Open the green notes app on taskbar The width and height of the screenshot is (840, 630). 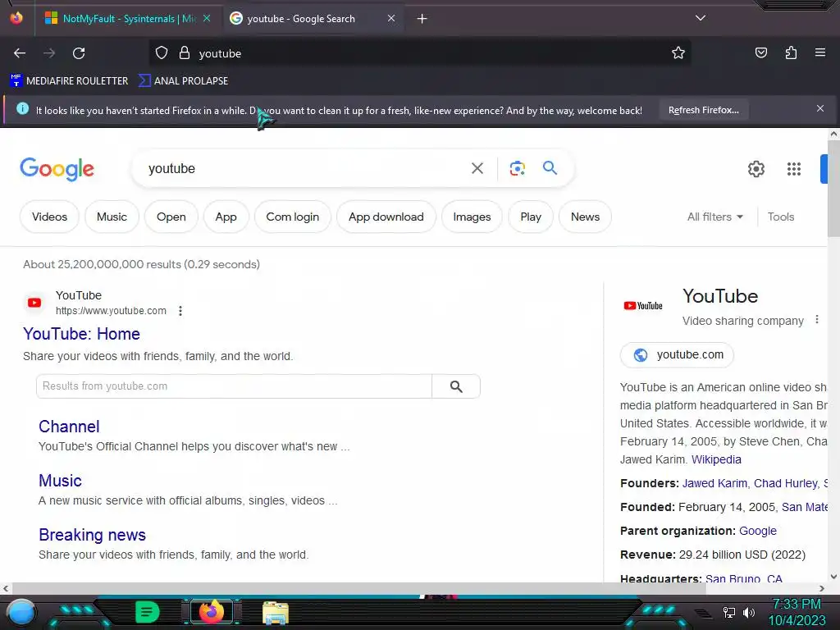coord(148,612)
